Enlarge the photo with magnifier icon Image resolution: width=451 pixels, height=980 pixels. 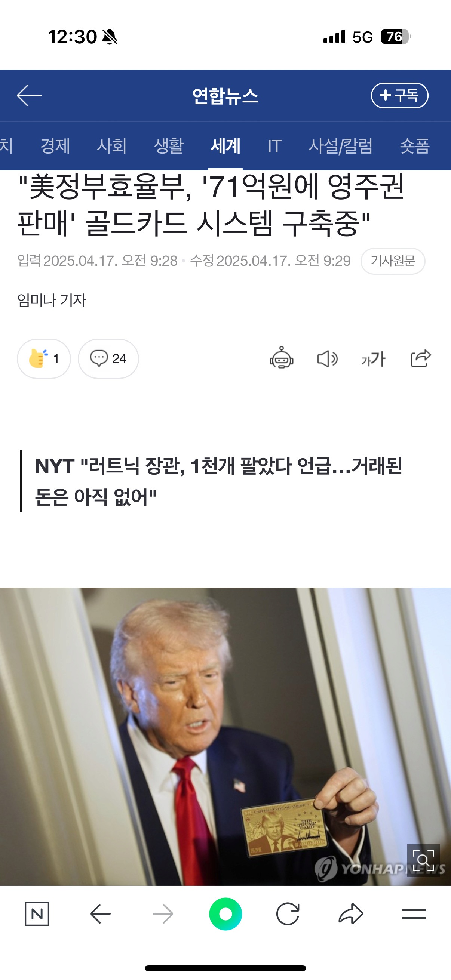[423, 860]
